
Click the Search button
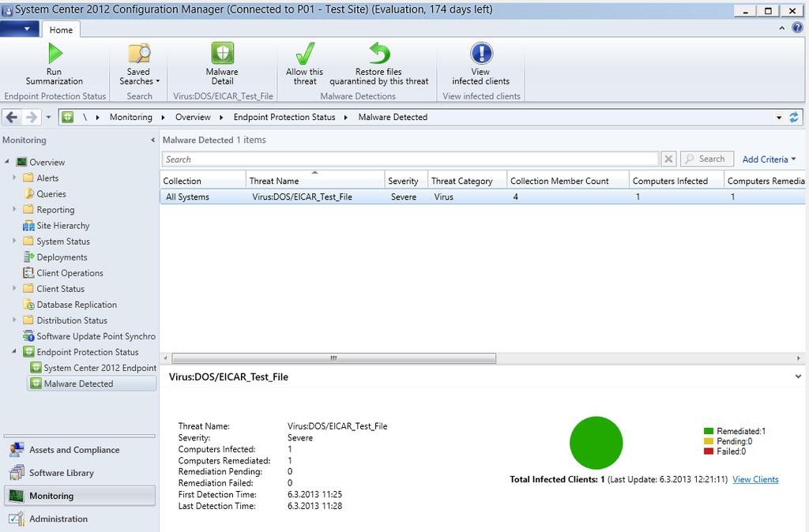[x=707, y=159]
